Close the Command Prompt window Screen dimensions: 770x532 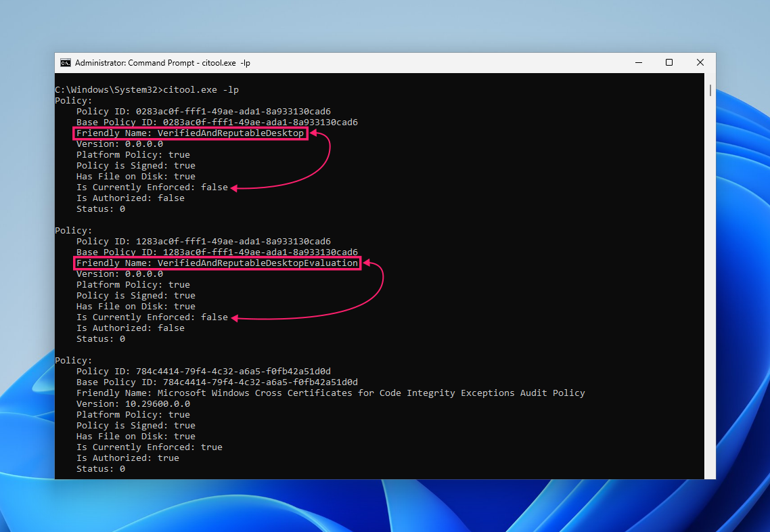[x=700, y=62]
